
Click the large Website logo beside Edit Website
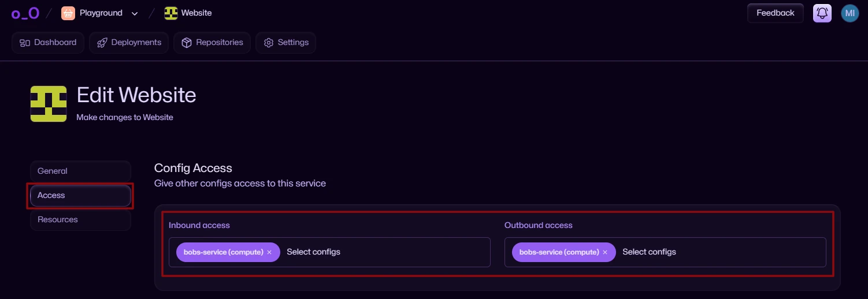coord(49,103)
